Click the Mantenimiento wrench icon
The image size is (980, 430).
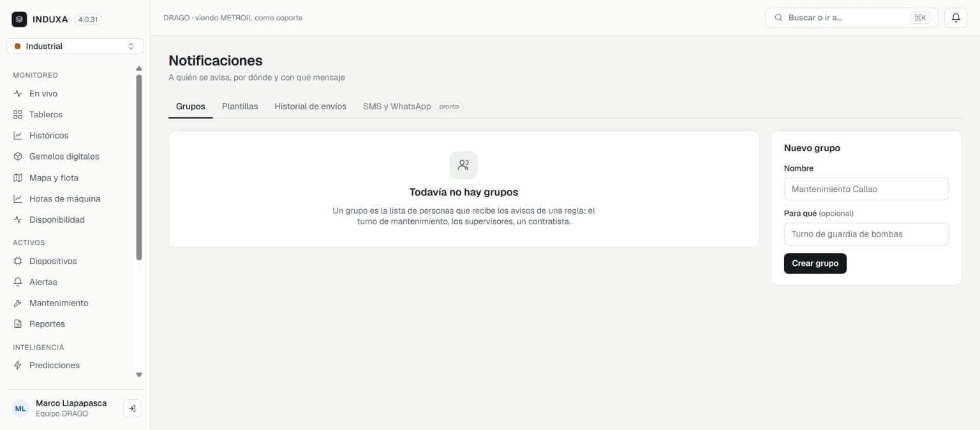click(x=18, y=303)
